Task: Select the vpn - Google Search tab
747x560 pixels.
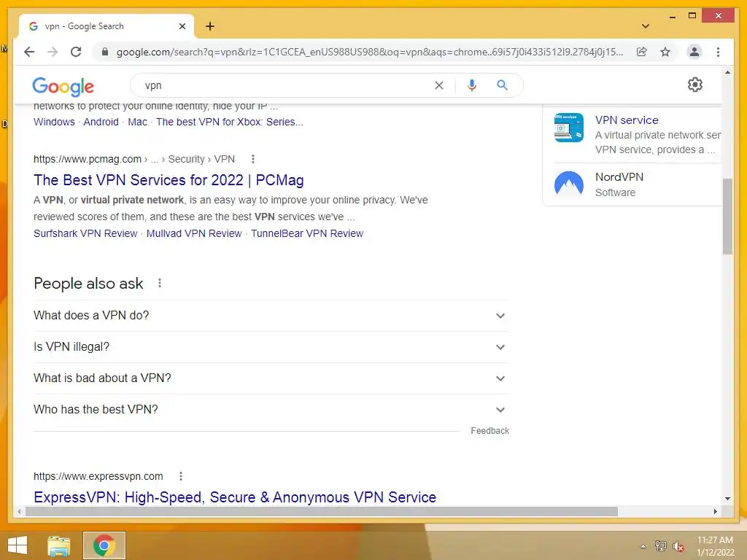Action: pos(107,26)
